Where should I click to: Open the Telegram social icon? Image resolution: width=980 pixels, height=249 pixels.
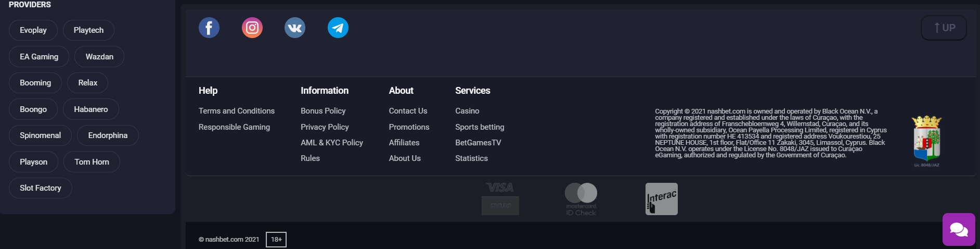[x=338, y=28]
